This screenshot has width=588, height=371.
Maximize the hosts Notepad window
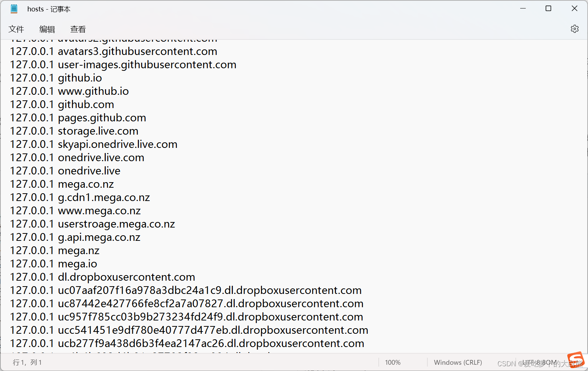coord(548,8)
